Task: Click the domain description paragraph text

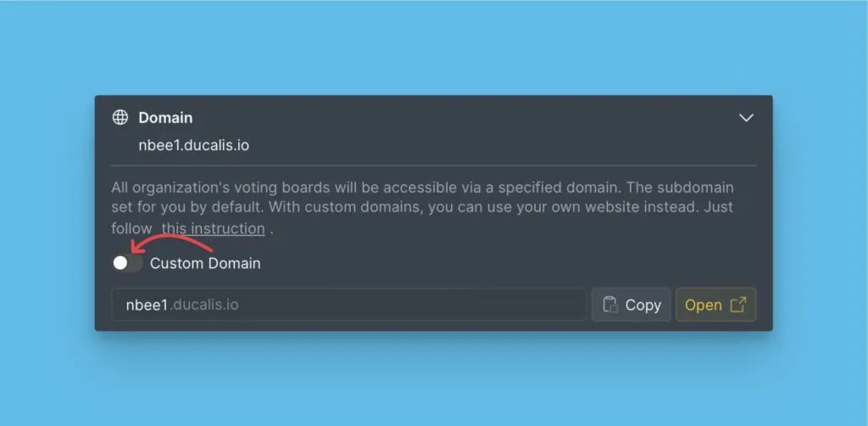Action: tap(422, 197)
